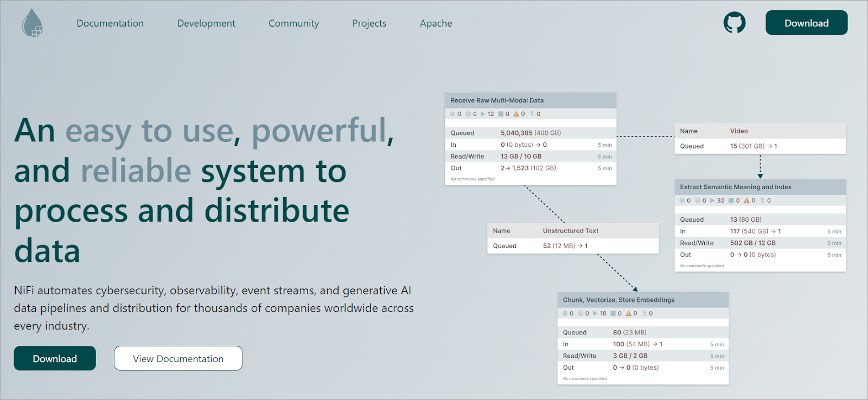
Task: Open the Development menu
Action: (x=206, y=23)
